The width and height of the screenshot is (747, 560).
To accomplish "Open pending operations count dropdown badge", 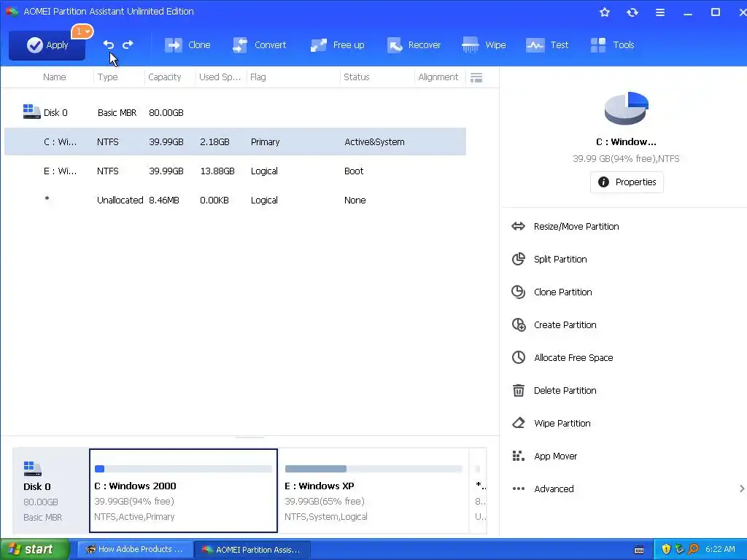I will click(82, 31).
